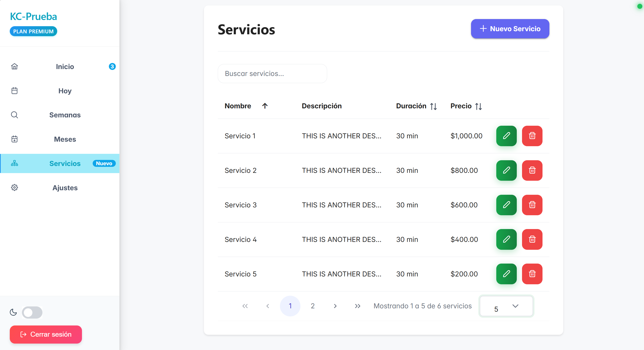Click the Buscar servicios search field
The width and height of the screenshot is (644, 350).
pos(272,73)
